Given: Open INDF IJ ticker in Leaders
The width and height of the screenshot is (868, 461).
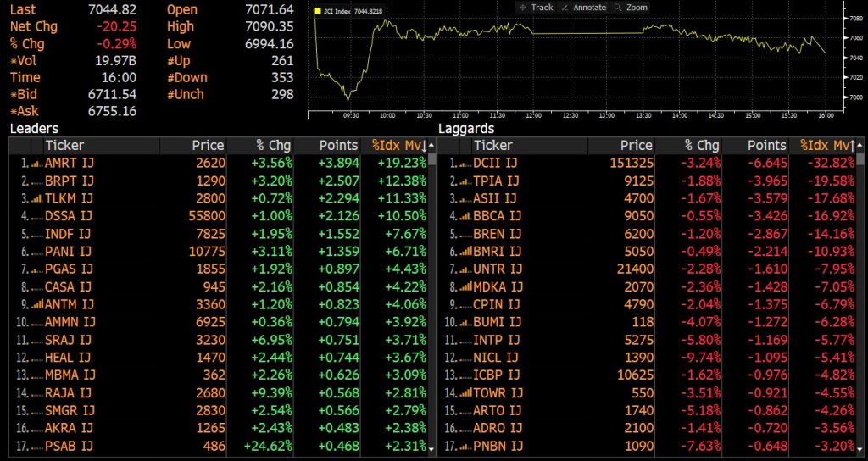Looking at the screenshot, I should pos(68,234).
